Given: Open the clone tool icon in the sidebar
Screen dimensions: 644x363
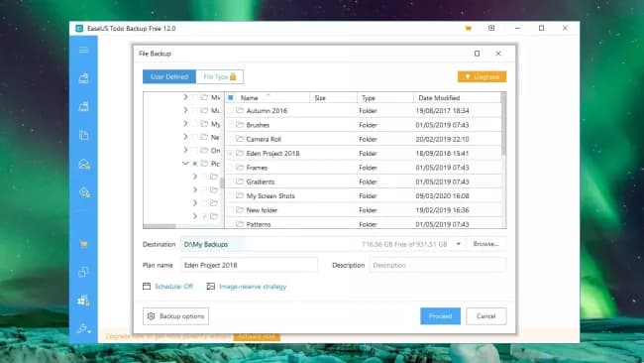Looking at the screenshot, I should click(83, 272).
